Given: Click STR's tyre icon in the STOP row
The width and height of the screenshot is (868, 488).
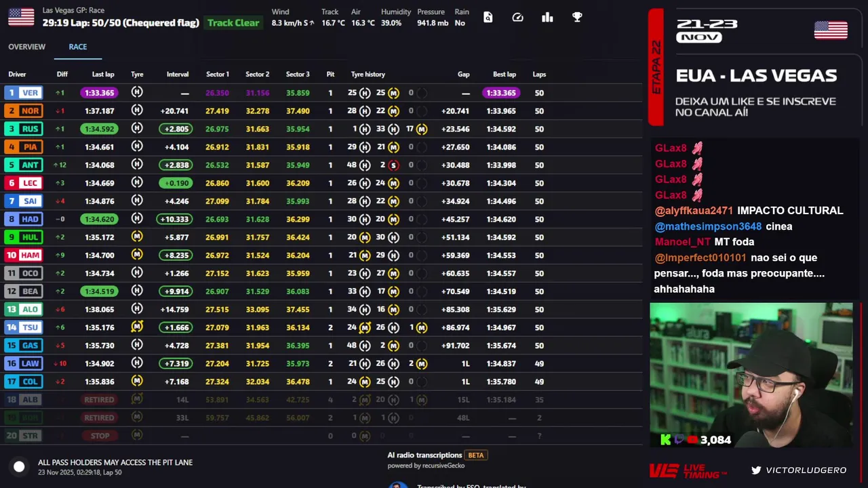Looking at the screenshot, I should [x=137, y=435].
